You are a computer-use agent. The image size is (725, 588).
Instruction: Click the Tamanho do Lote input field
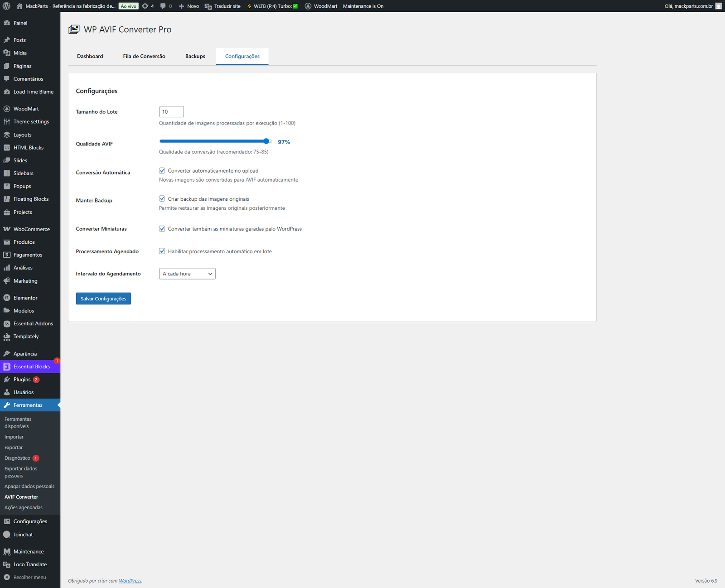171,112
